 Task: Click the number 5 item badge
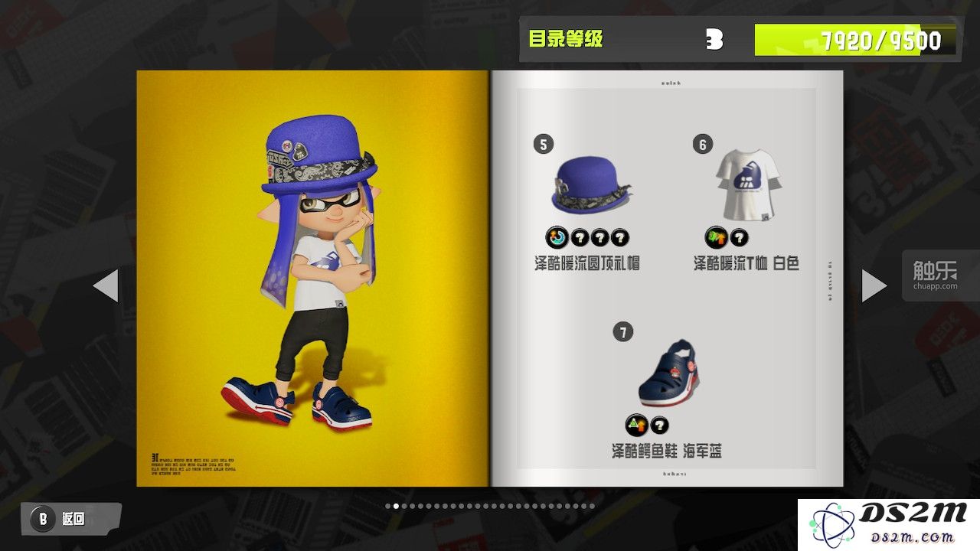pos(544,144)
